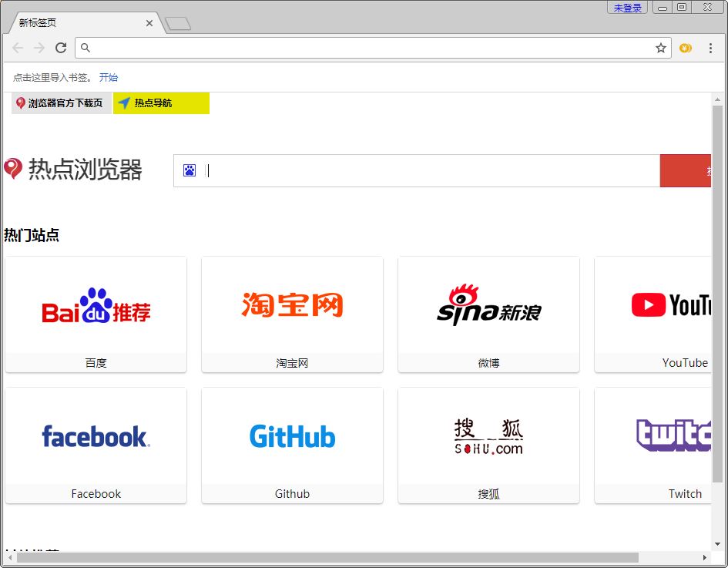This screenshot has width=728, height=568.
Task: Click the vertical scrollbar up arrow
Action: 717,99
